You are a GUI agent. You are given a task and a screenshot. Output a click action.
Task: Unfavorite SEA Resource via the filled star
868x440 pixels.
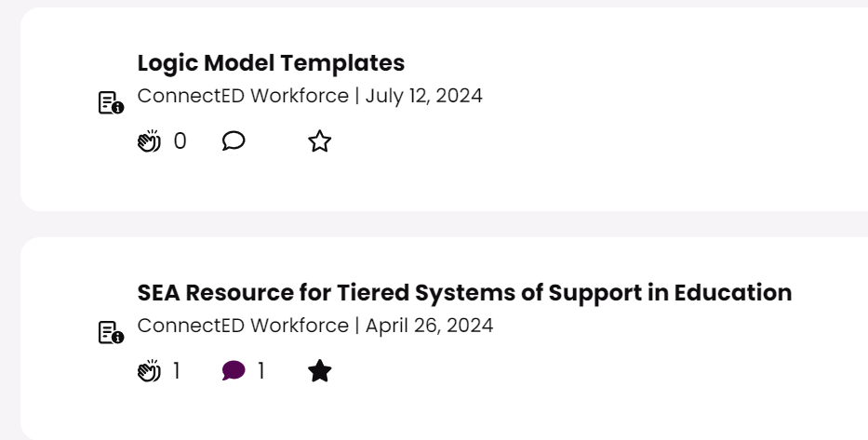319,371
